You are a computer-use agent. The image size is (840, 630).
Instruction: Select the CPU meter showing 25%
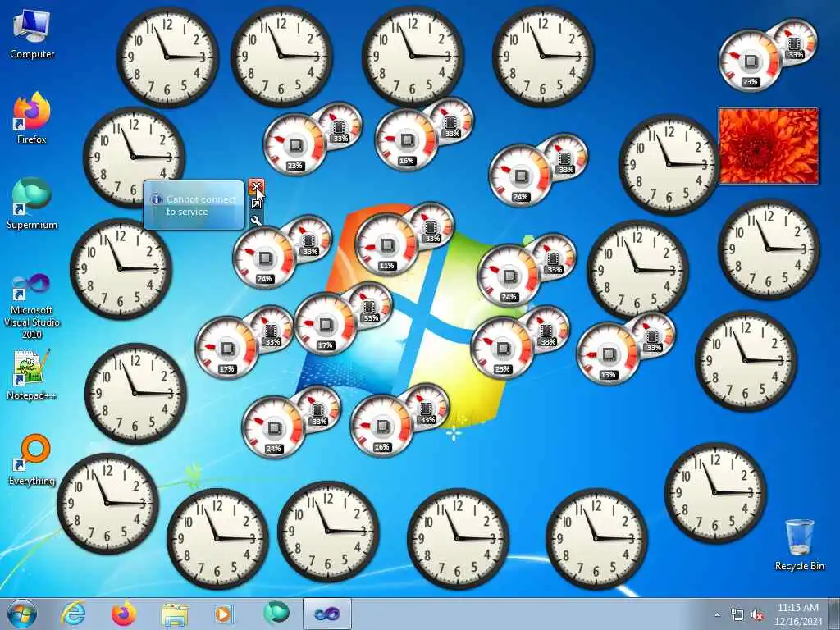point(502,348)
